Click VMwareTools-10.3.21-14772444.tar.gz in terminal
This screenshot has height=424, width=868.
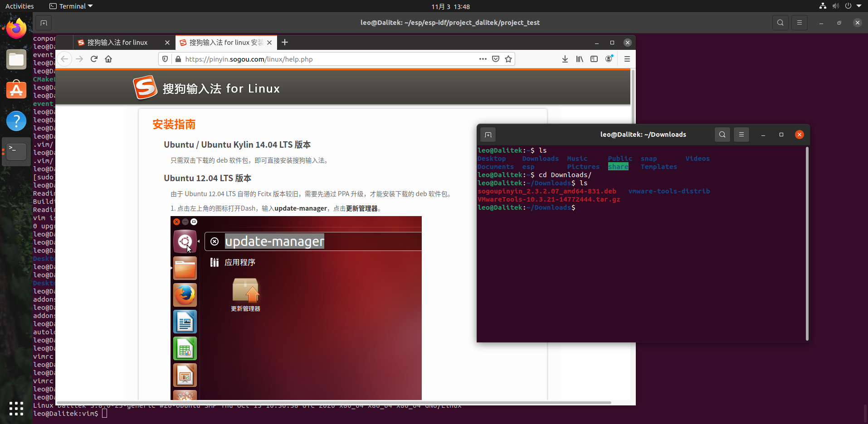[x=549, y=199]
